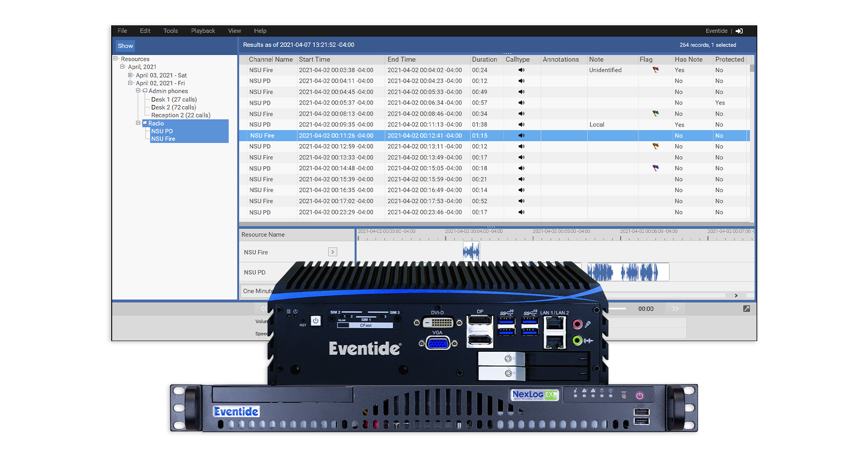Image resolution: width=868 pixels, height=463 pixels.
Task: Expand the April 03, 2021 - Sat tree node
Action: 130,75
